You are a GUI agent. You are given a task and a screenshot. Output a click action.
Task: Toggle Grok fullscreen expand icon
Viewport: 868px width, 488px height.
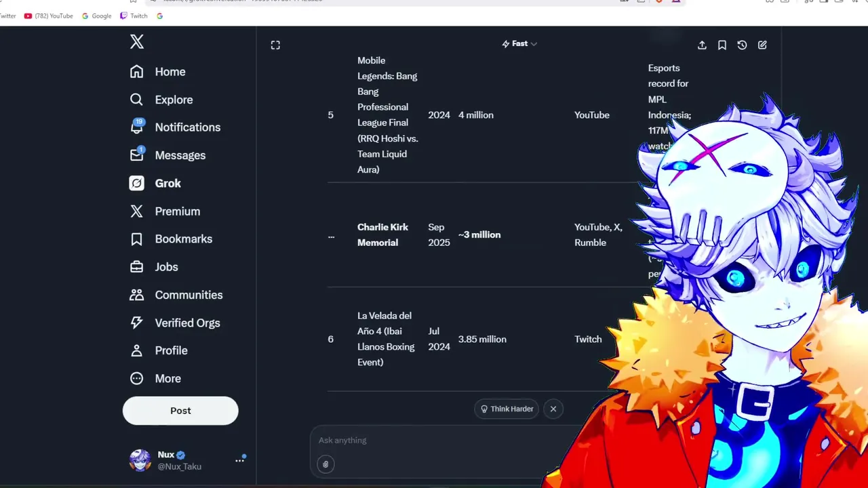[275, 45]
